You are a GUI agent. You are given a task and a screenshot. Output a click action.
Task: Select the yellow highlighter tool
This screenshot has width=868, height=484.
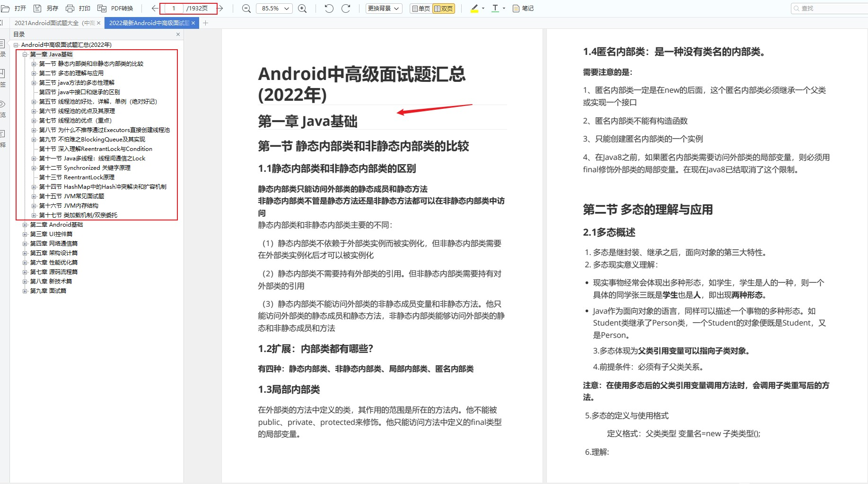474,9
